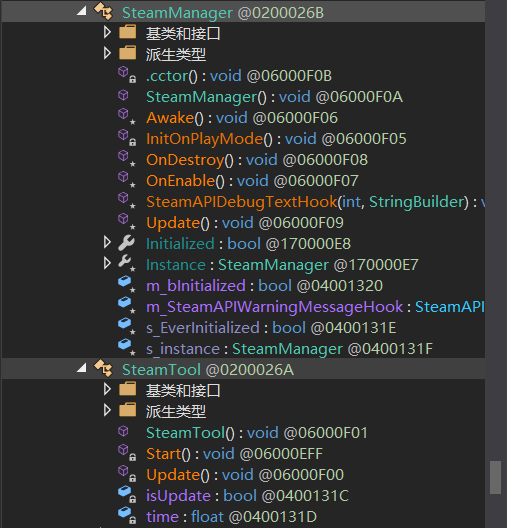Open Update() @06000F09 in SteamManager
This screenshot has width=507, height=528.
point(245,223)
